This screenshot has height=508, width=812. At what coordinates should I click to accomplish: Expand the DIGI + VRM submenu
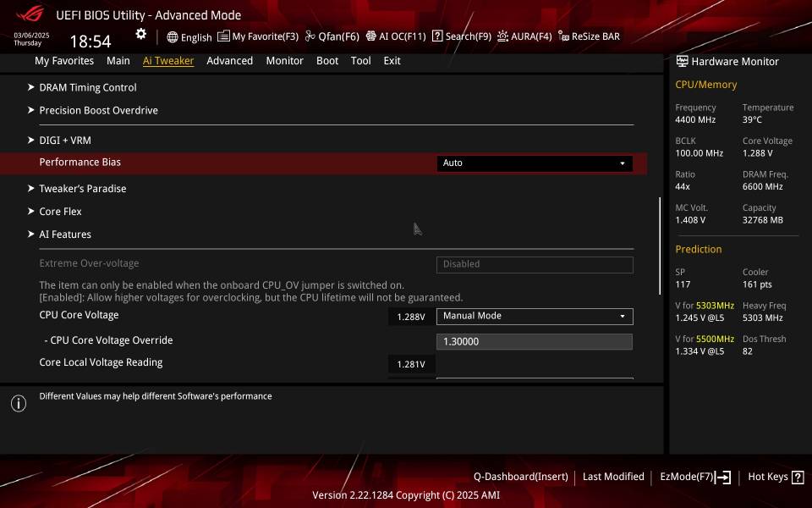point(65,141)
